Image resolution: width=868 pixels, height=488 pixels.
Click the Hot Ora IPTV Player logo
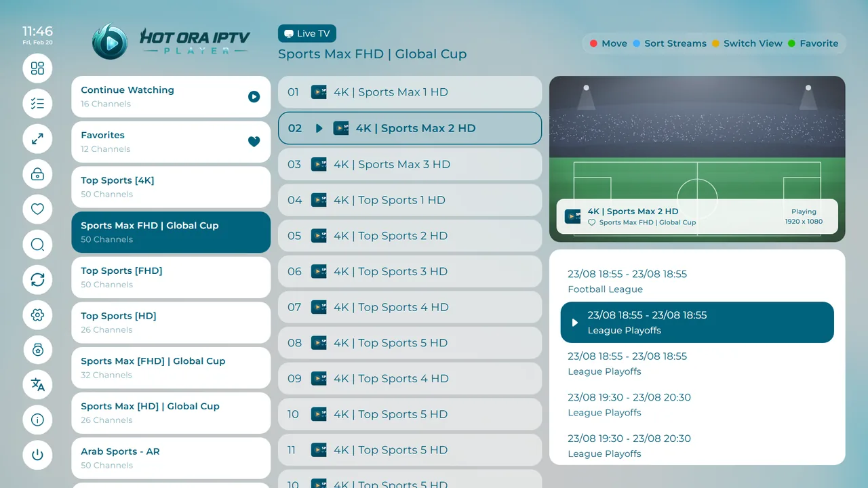click(x=172, y=41)
